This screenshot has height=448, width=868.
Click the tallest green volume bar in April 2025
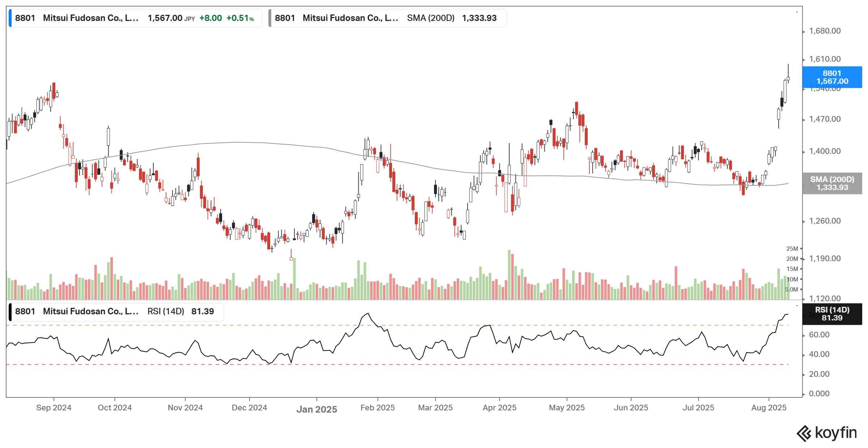pyautogui.click(x=509, y=275)
